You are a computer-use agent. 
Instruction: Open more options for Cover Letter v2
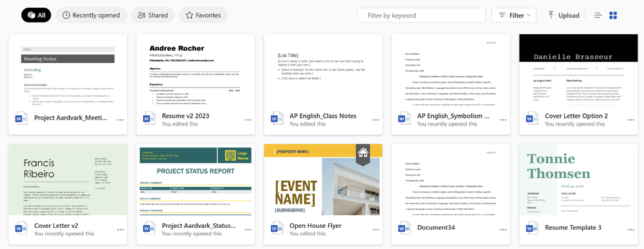tap(121, 230)
